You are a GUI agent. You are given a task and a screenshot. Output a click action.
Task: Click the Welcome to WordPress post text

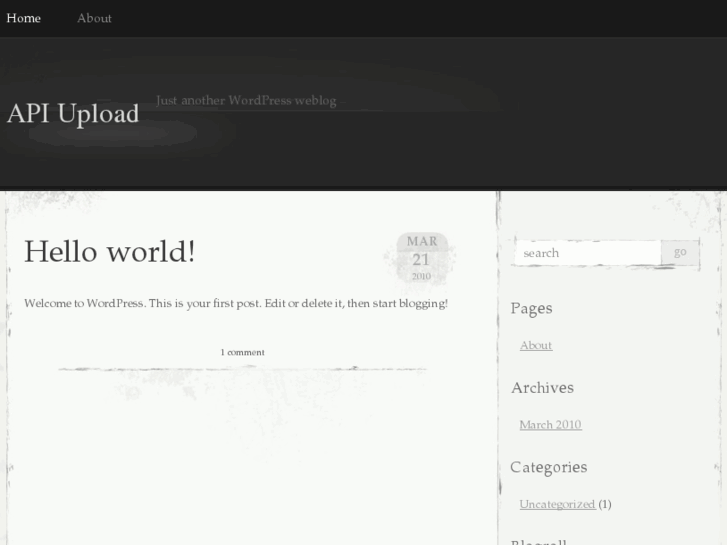[x=236, y=303]
